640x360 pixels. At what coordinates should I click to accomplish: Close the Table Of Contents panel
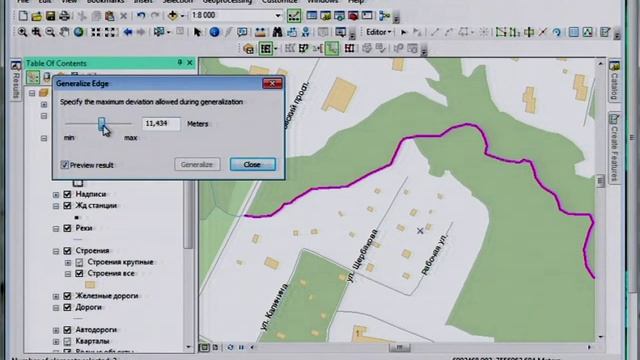pos(190,63)
